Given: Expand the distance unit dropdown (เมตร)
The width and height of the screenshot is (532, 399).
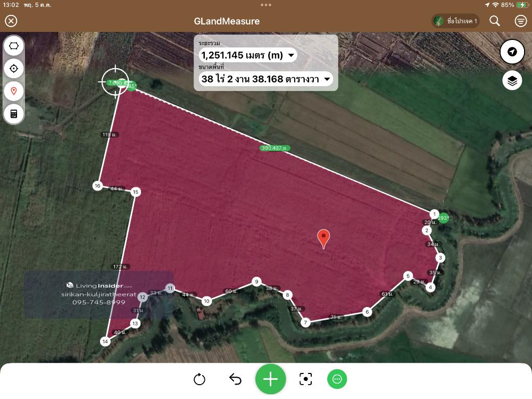Looking at the screenshot, I should point(247,55).
